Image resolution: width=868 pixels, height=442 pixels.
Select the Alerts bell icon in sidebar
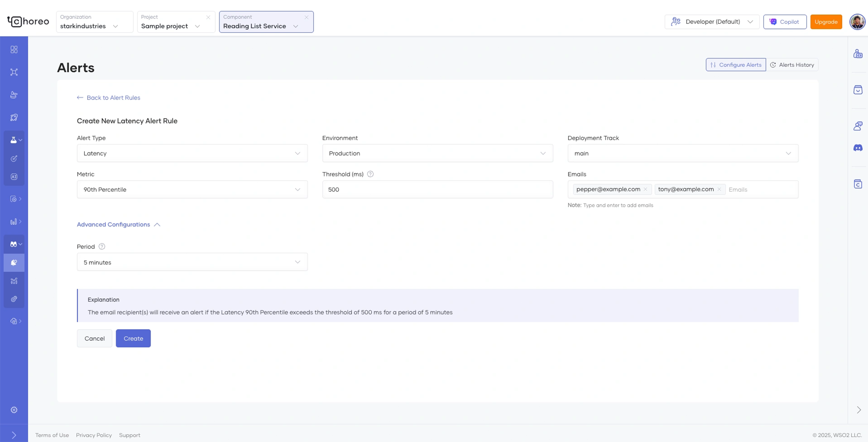click(x=14, y=262)
